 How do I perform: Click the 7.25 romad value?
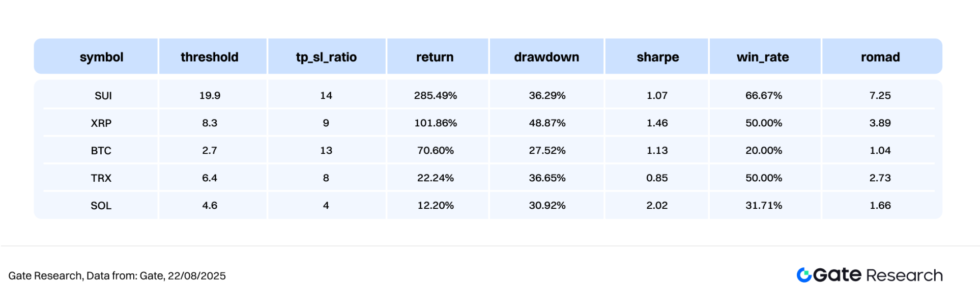[880, 96]
